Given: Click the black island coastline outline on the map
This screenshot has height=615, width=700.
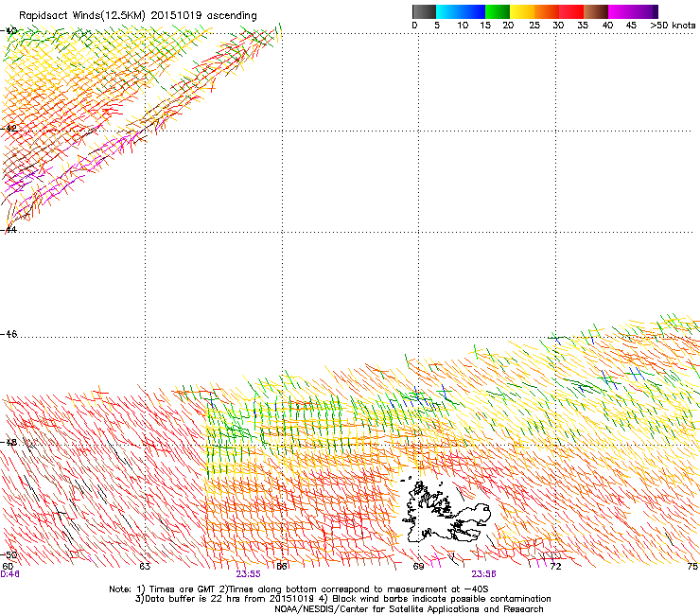Looking at the screenshot, I should click(446, 511).
